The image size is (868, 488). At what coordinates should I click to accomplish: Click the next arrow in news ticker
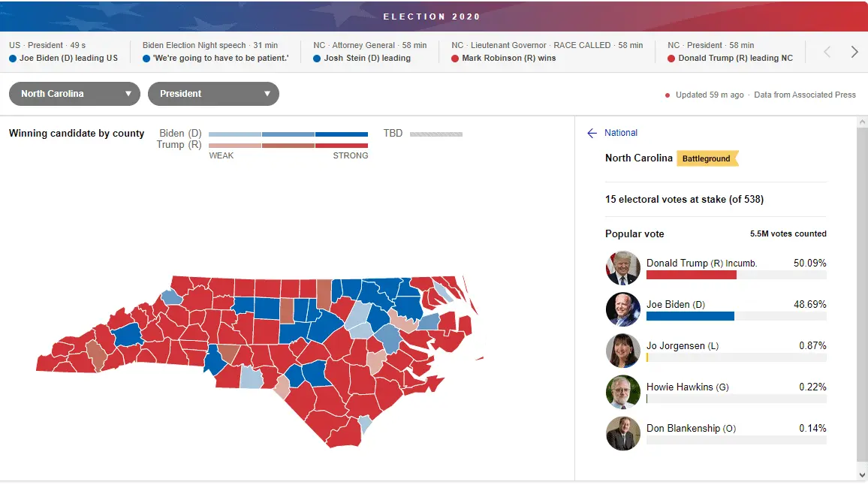(854, 52)
